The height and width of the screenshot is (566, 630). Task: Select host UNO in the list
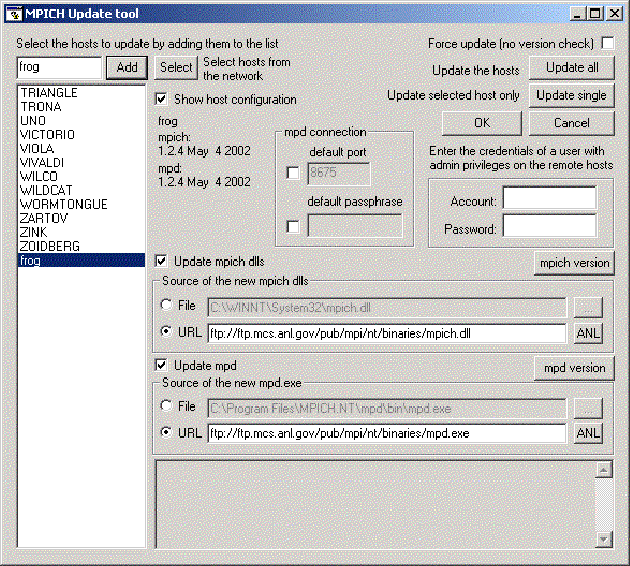[82, 121]
